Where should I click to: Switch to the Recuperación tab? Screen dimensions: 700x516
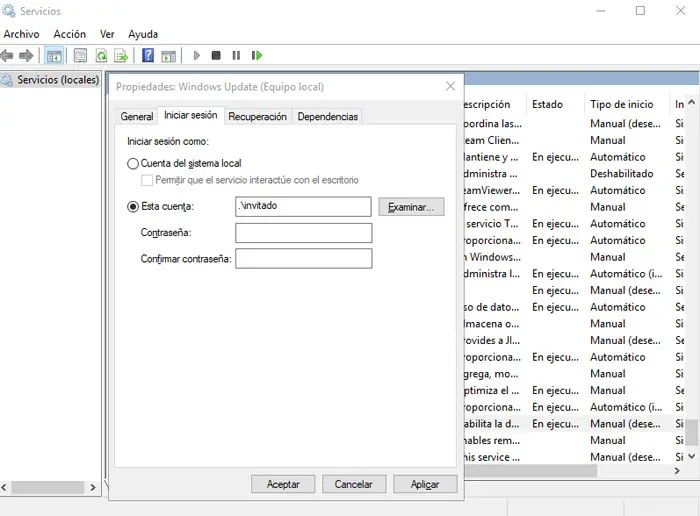(257, 116)
